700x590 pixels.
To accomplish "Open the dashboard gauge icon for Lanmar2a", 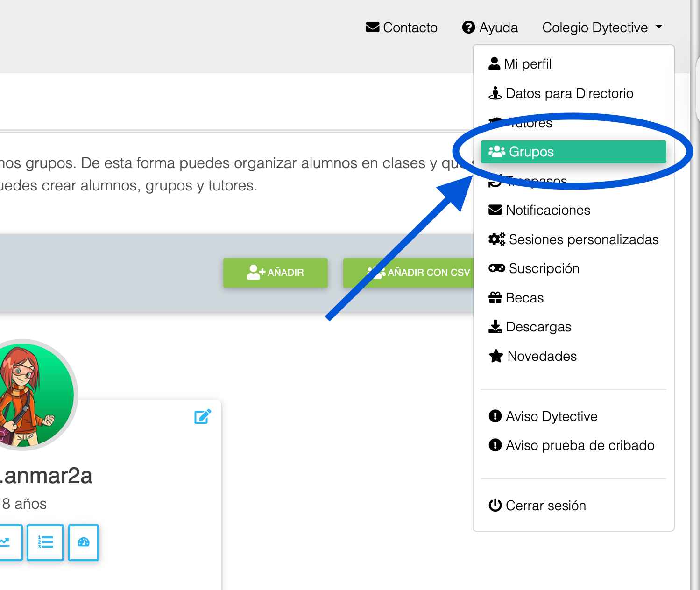I will click(x=84, y=542).
